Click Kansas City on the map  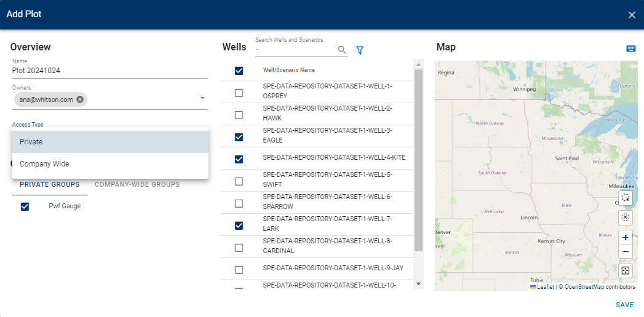tap(551, 241)
